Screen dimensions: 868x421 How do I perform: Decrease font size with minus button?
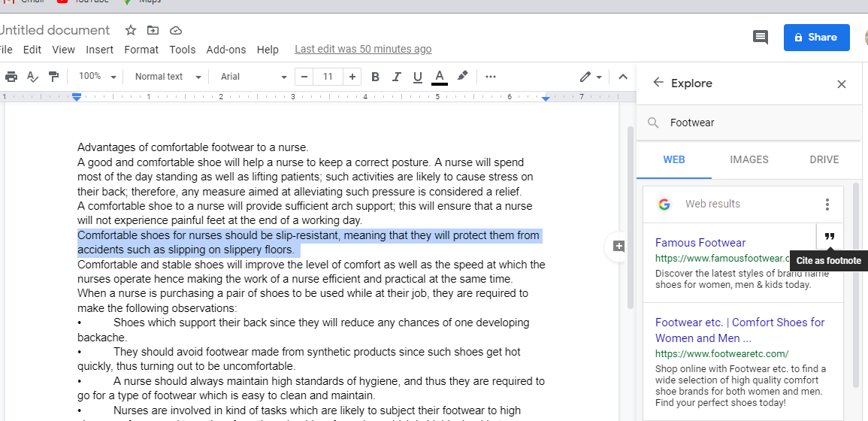coord(304,77)
